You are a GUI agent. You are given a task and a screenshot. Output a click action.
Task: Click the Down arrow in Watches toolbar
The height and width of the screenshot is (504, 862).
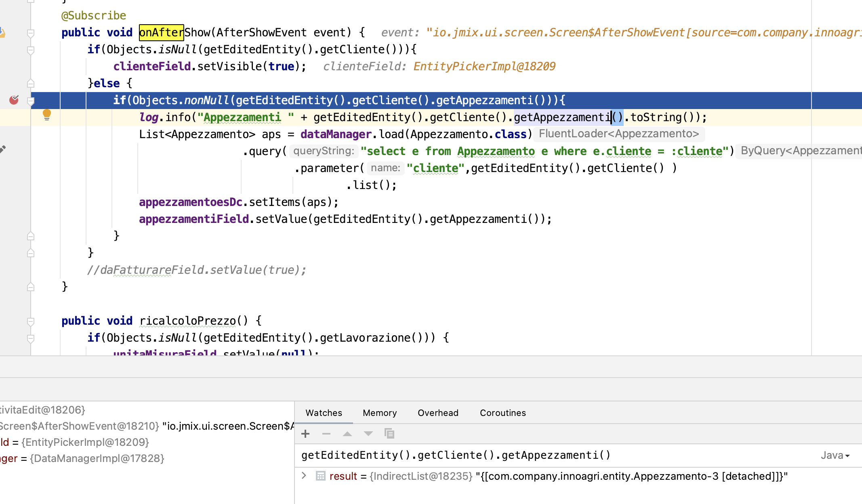point(368,433)
